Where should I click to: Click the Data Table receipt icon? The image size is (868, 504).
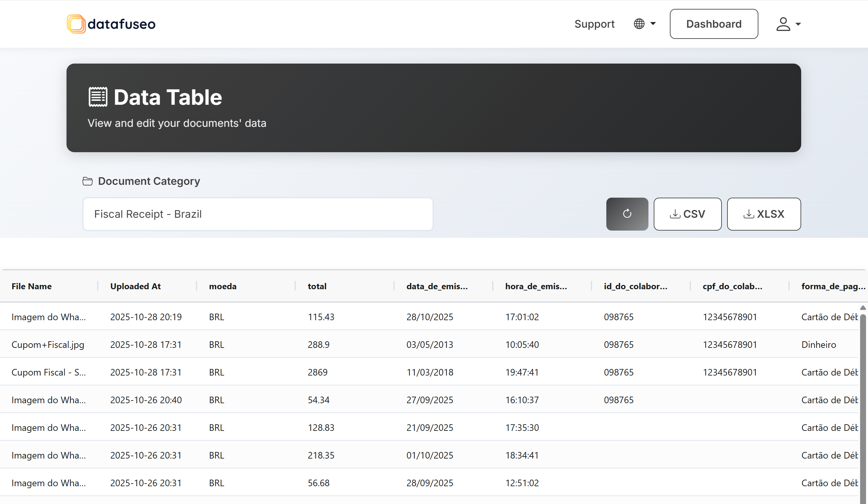point(98,97)
